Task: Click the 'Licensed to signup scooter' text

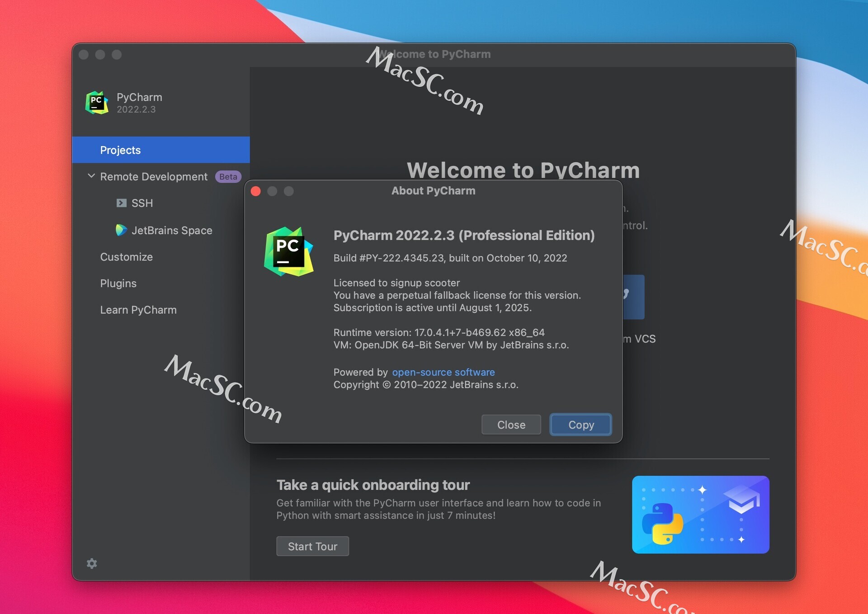Action: click(396, 283)
